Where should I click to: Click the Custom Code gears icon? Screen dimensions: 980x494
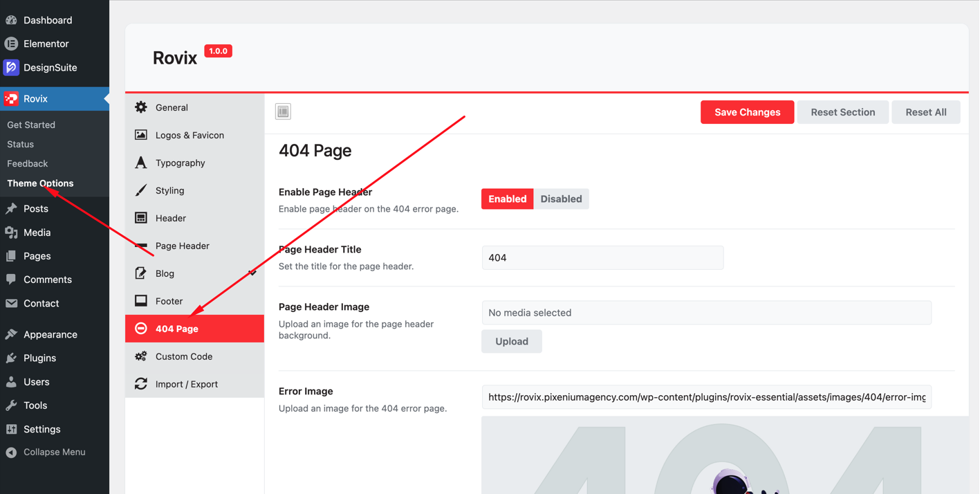point(141,356)
